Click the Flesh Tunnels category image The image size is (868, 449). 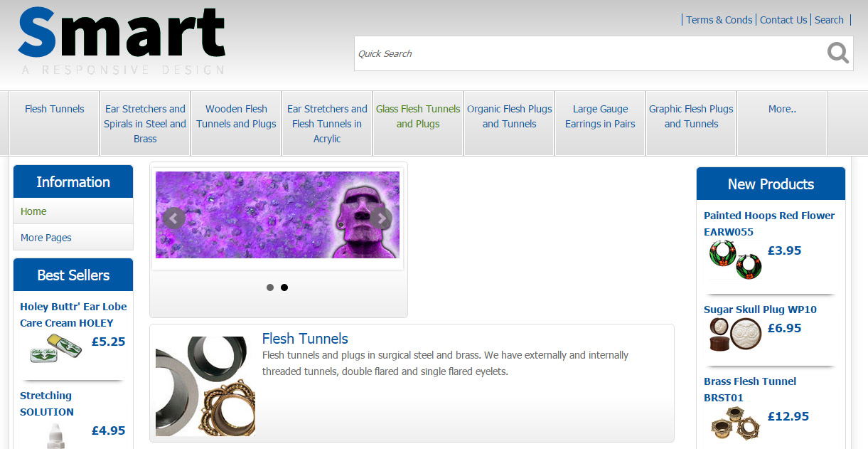[x=205, y=386]
